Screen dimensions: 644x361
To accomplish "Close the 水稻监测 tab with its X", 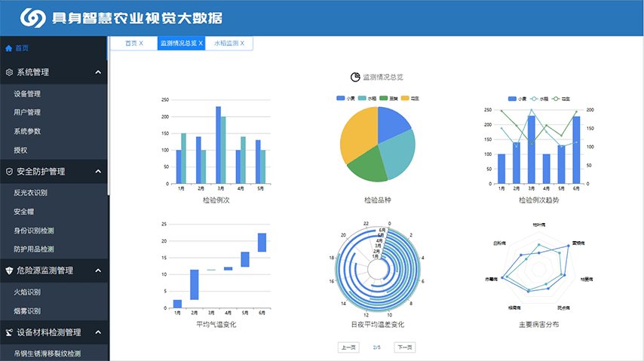I will [x=242, y=43].
